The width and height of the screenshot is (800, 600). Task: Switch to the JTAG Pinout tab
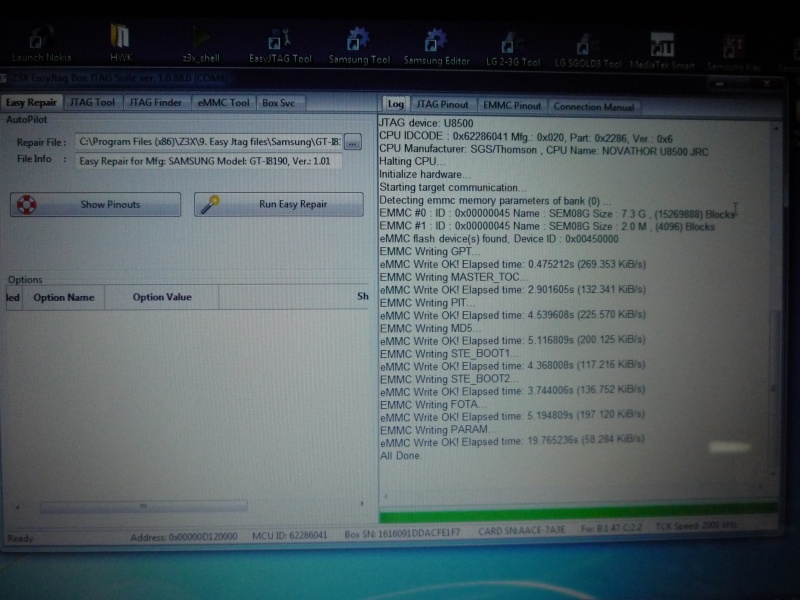tap(442, 105)
